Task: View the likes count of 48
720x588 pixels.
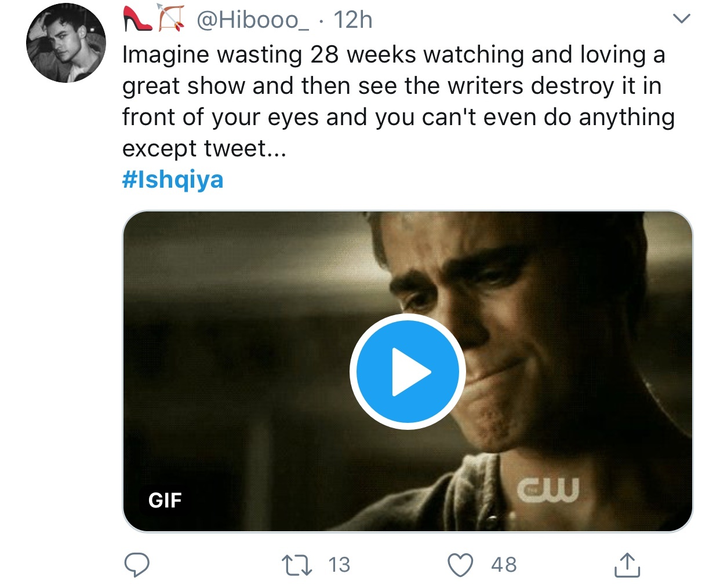Action: click(504, 565)
